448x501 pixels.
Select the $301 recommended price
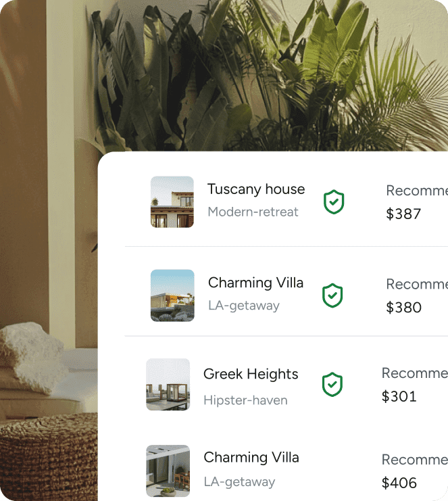coord(399,396)
